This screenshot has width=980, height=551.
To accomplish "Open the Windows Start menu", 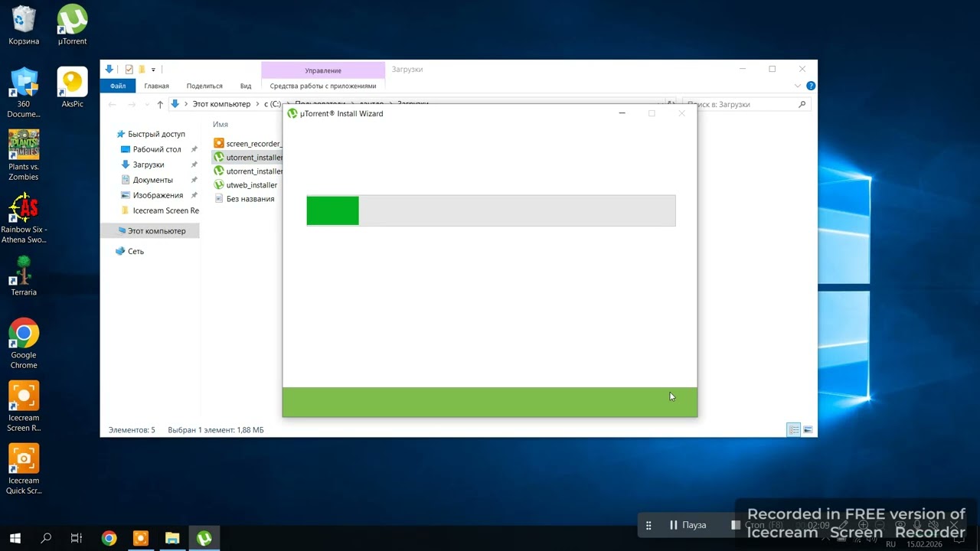I will coord(15,538).
